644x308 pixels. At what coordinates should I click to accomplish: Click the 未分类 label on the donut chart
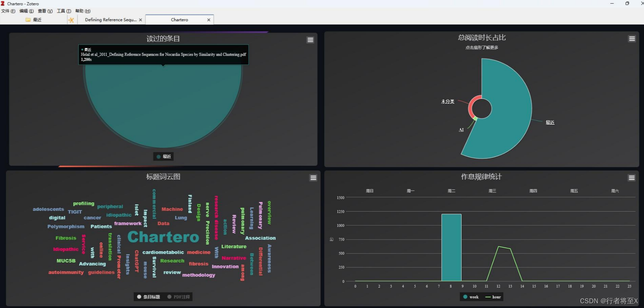tap(448, 102)
